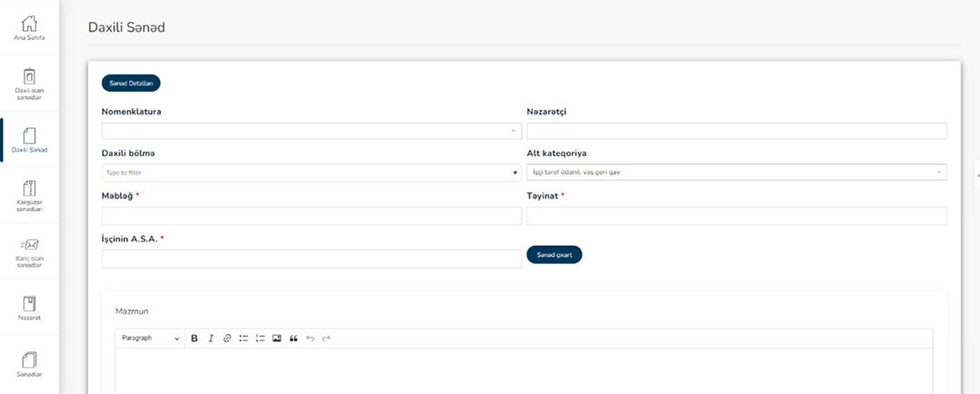Viewport: 980px width, 394px height.
Task: Focus the Məbləğ input field
Action: pyautogui.click(x=312, y=216)
